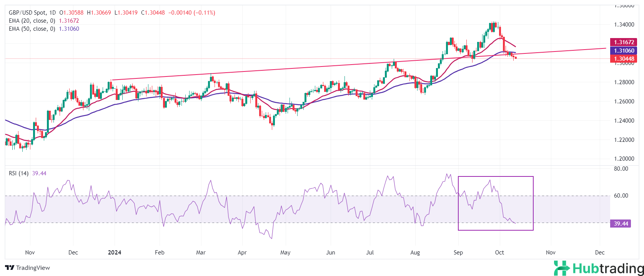
Task: Select the EMA (20, close, 0) legend
Action: (x=32, y=21)
